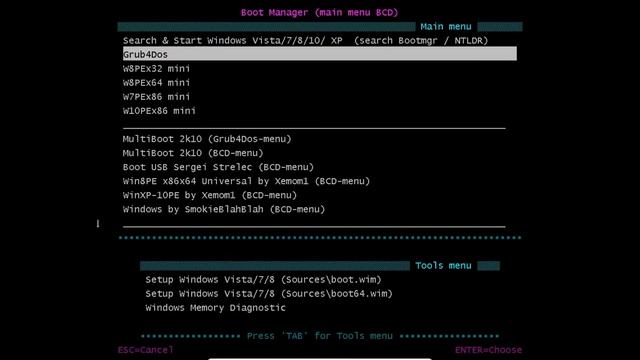Click the ENTER=Choose hint
This screenshot has height=360, width=640.
tap(488, 350)
